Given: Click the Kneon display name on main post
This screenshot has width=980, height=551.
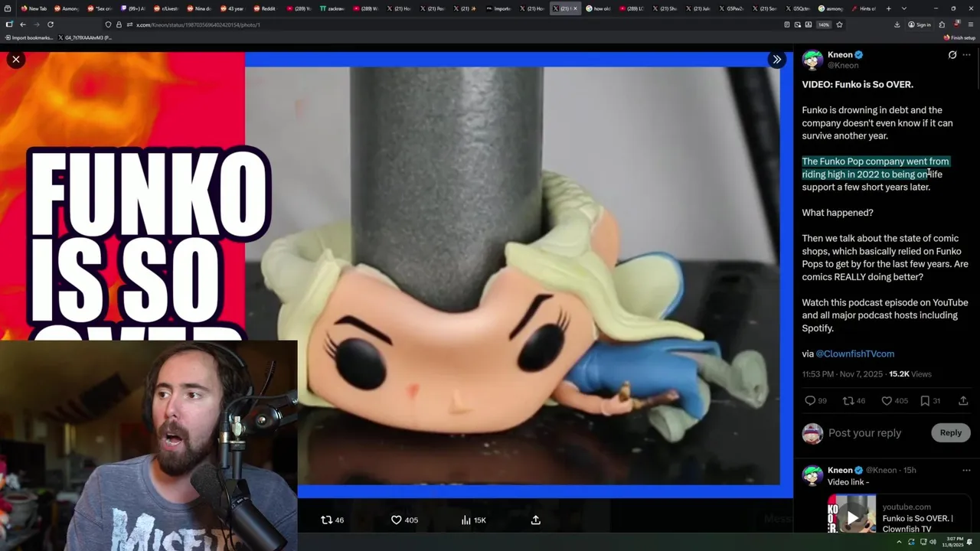Looking at the screenshot, I should [840, 54].
